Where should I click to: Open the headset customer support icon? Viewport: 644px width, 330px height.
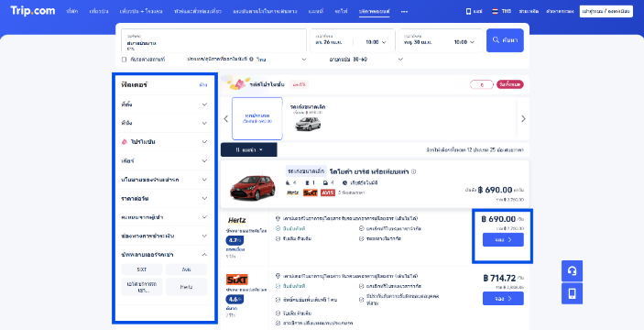tap(572, 270)
